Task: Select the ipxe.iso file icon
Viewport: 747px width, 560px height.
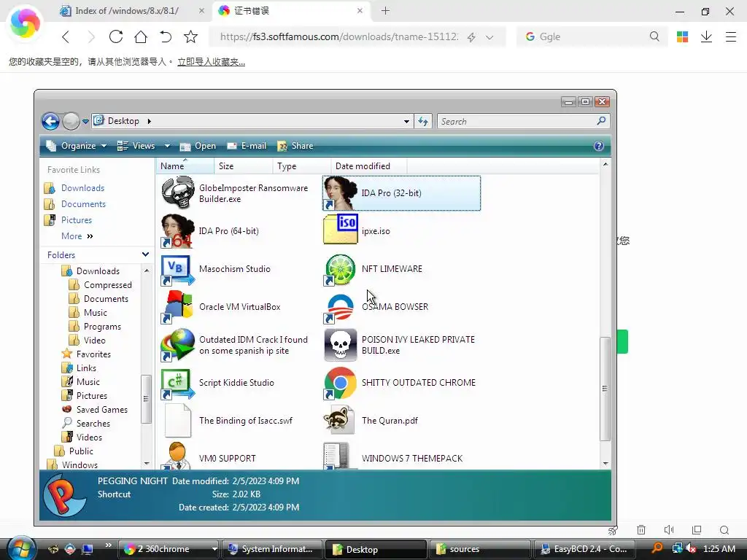Action: point(340,230)
